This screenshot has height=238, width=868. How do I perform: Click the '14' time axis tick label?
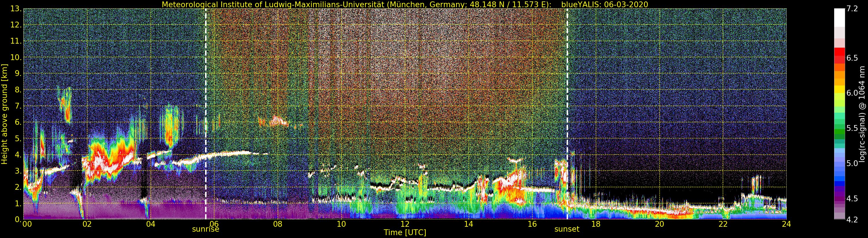[x=468, y=224]
